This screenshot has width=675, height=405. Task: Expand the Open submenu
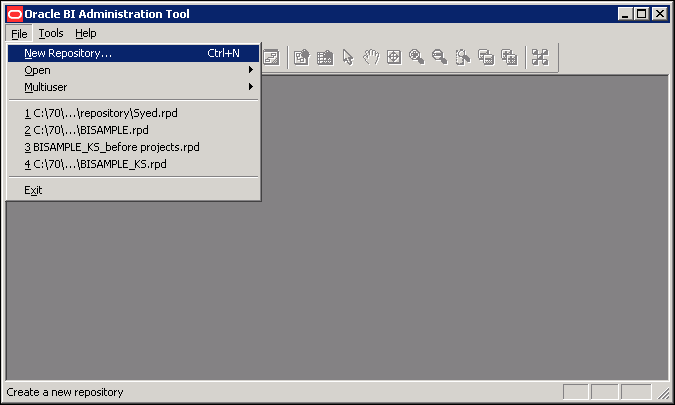coord(133,70)
